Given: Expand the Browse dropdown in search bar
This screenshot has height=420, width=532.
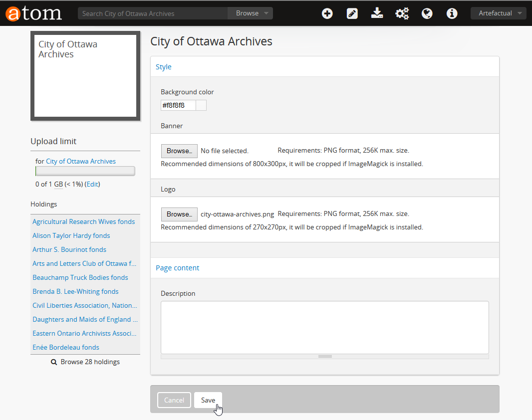Looking at the screenshot, I should [x=251, y=13].
